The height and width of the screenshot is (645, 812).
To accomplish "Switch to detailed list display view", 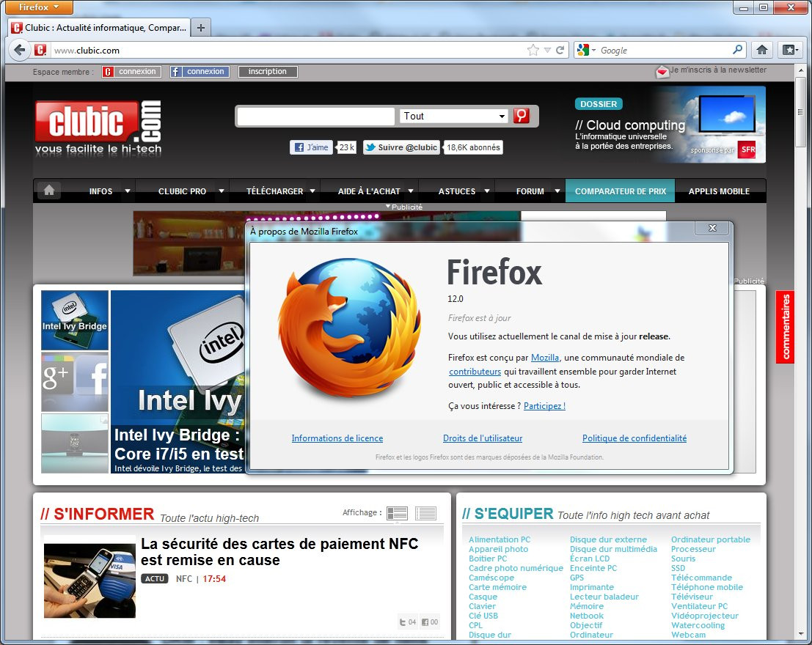I will (397, 513).
